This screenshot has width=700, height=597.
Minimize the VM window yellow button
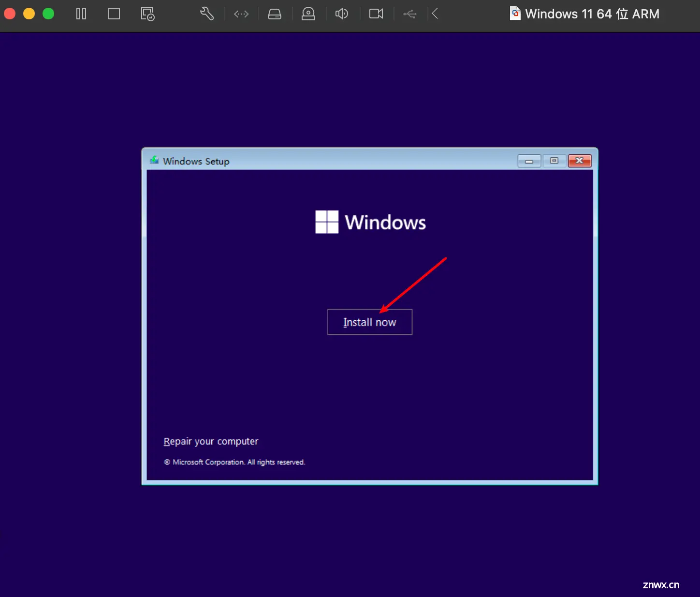(x=29, y=14)
